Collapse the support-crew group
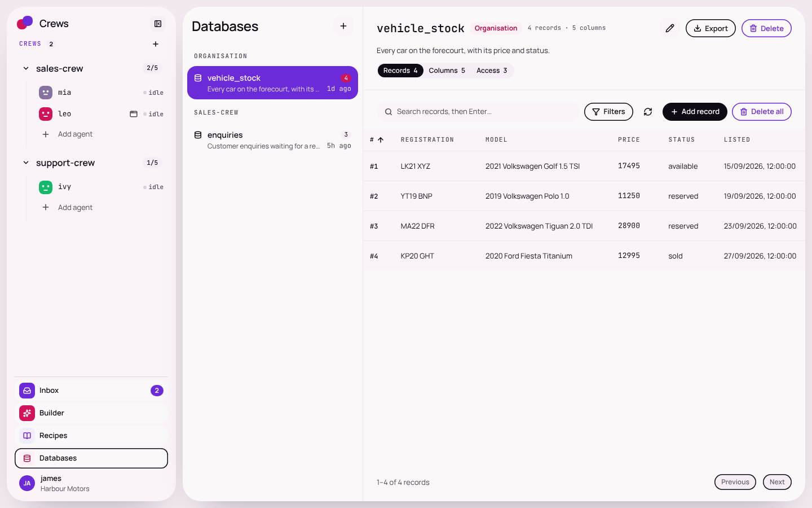This screenshot has width=812, height=508. 26,163
